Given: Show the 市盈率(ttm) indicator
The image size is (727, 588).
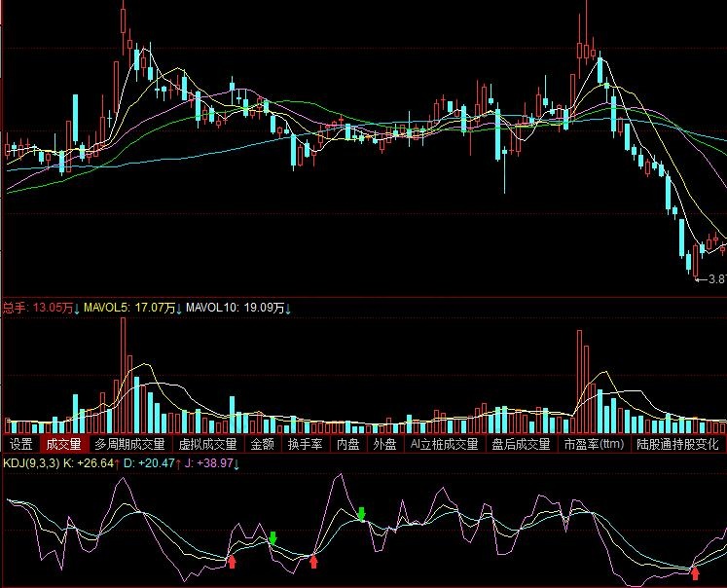Looking at the screenshot, I should coord(593,444).
